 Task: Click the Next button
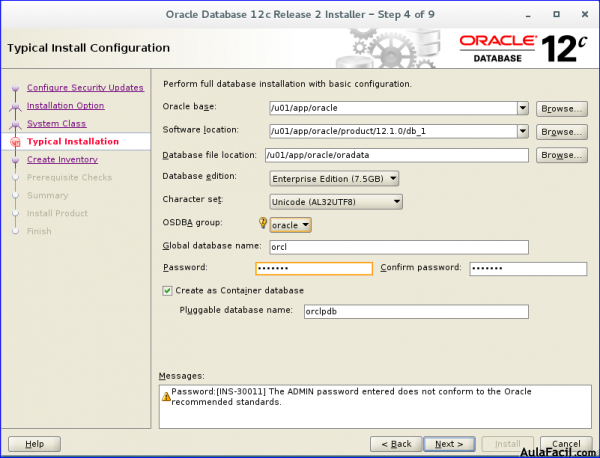(450, 444)
